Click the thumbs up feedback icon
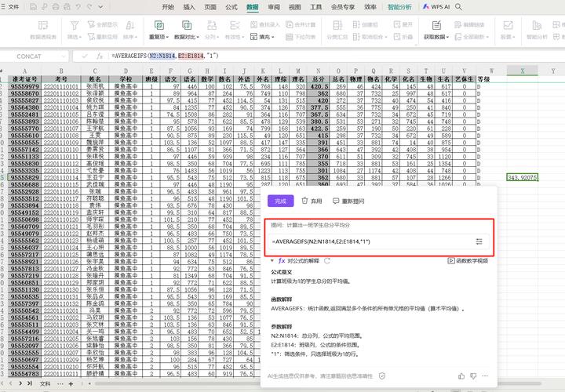Image resolution: width=565 pixels, height=392 pixels. [461, 376]
